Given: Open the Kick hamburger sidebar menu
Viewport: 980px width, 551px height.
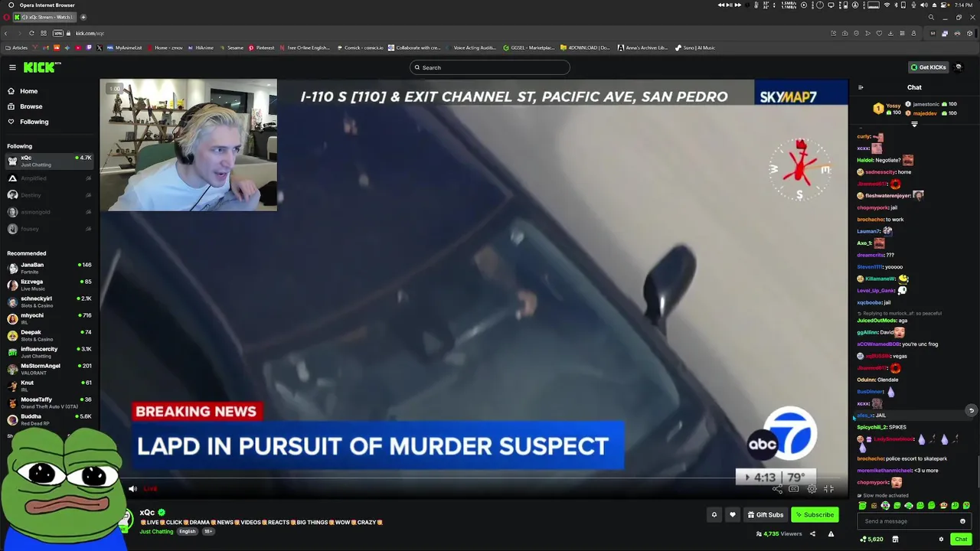Looking at the screenshot, I should tap(12, 67).
